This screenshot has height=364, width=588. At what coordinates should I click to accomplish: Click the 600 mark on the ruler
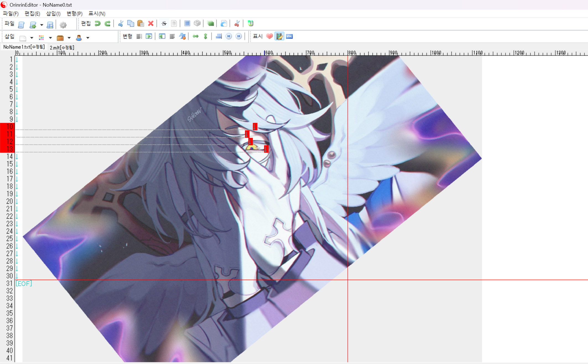point(268,53)
